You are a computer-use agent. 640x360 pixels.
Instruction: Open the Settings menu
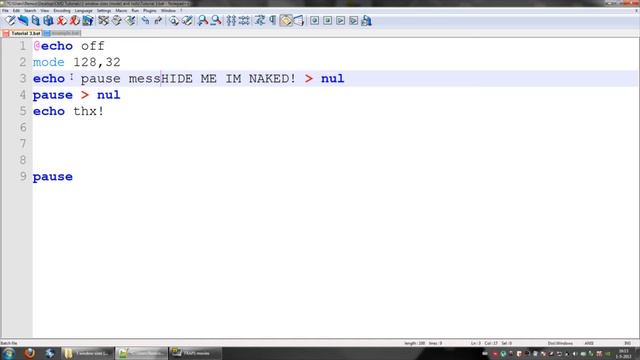[104, 11]
